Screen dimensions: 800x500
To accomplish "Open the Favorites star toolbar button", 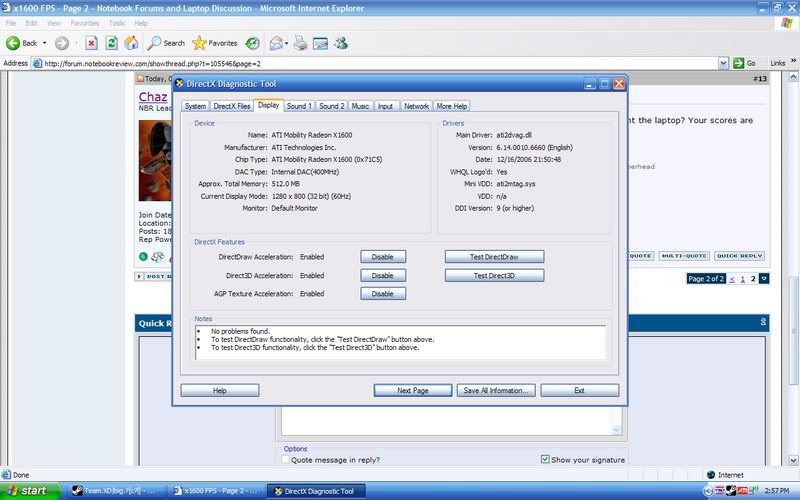I will tap(215, 43).
